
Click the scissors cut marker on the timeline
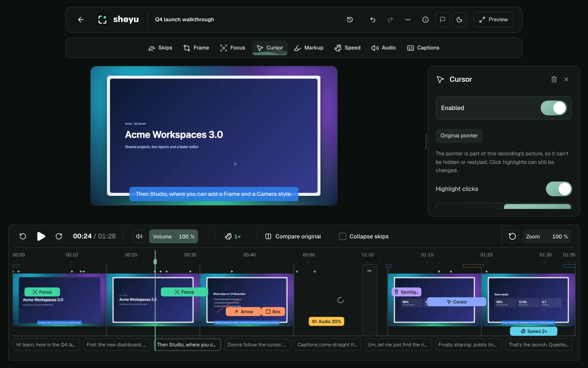(x=369, y=271)
